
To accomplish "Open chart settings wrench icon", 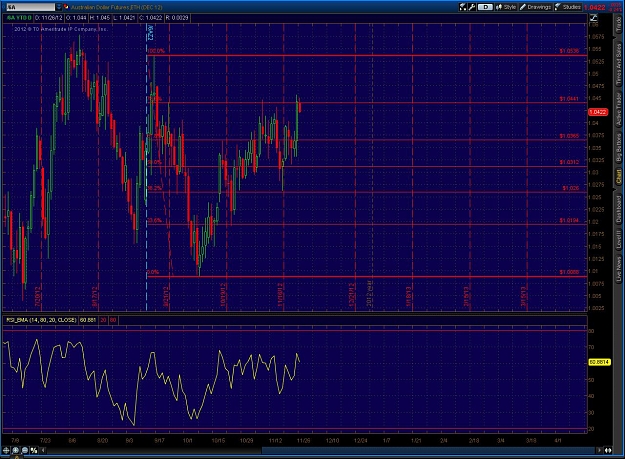I will 472,7.
